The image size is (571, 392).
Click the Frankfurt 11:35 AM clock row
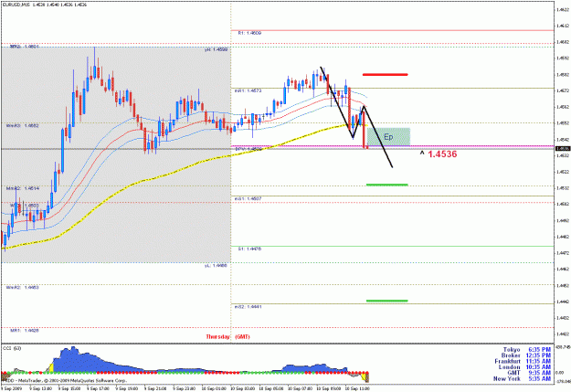pyautogui.click(x=523, y=361)
